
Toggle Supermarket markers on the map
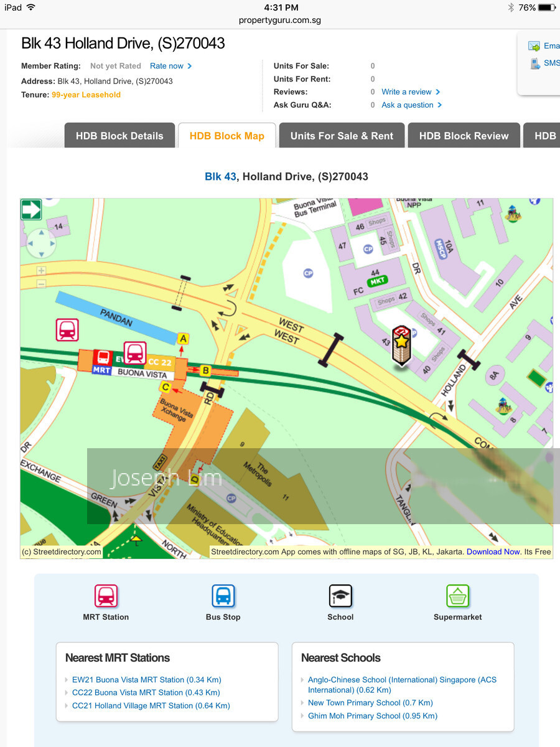click(x=457, y=596)
